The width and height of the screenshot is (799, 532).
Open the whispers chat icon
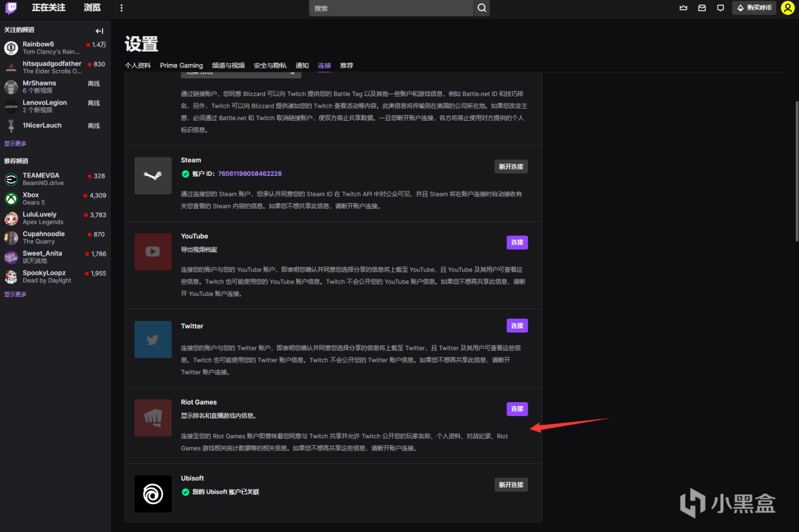(x=721, y=8)
